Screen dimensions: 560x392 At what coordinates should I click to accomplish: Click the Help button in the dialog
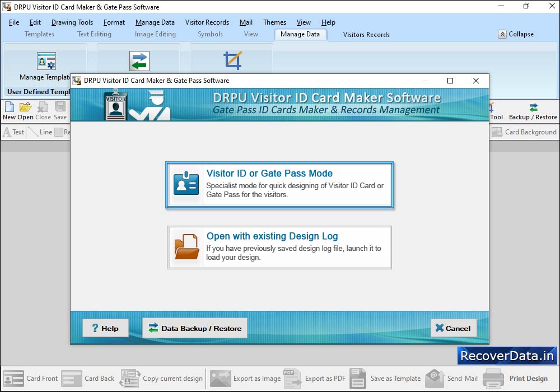[x=105, y=328]
